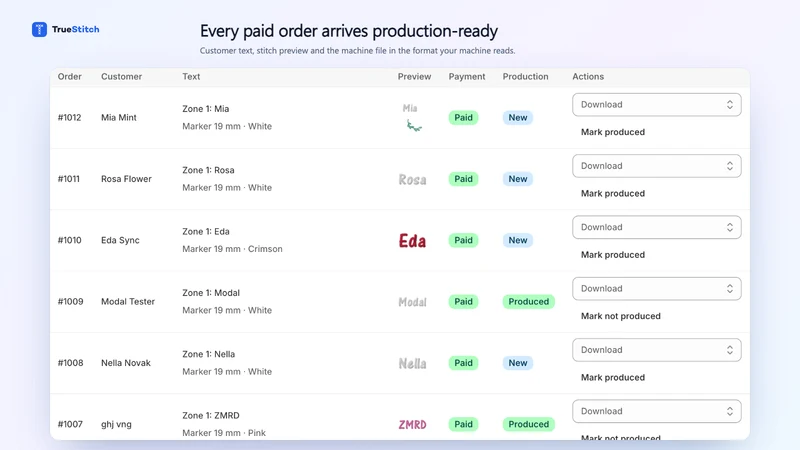800x450 pixels.
Task: View the pink ZMRD stitch preview
Action: click(412, 424)
